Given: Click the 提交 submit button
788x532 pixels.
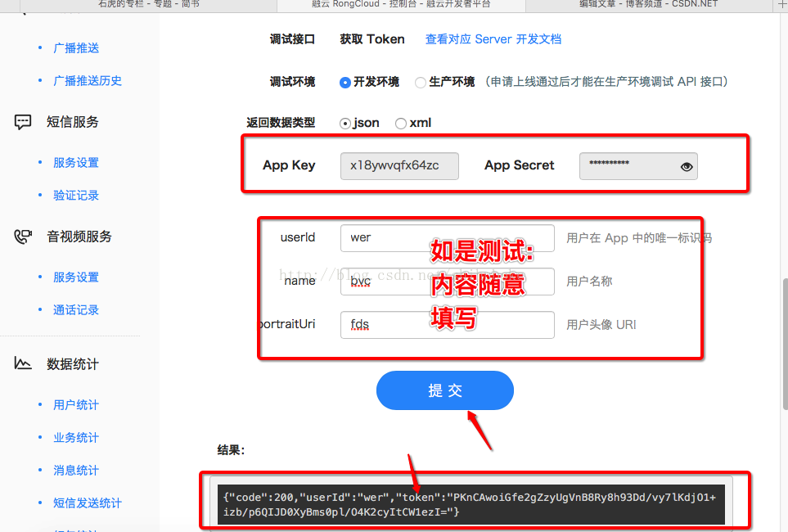Looking at the screenshot, I should pos(445,390).
